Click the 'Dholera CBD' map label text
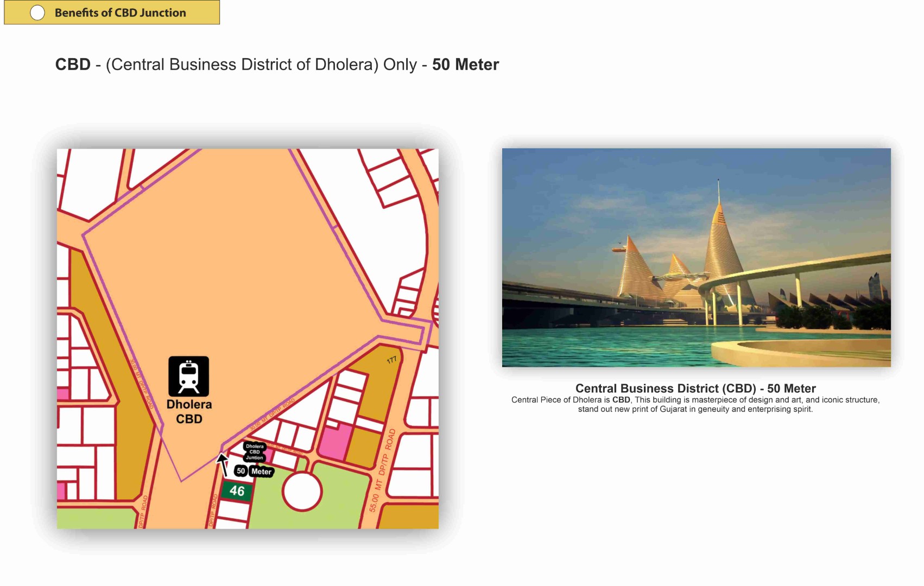This screenshot has width=924, height=586. coord(189,412)
